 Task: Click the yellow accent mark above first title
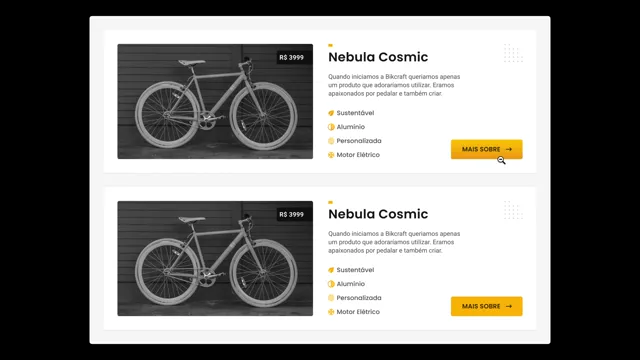[331, 45]
